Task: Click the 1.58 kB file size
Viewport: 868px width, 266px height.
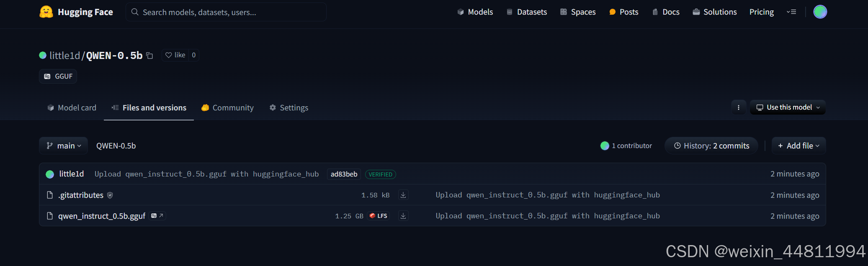Action: click(x=376, y=195)
